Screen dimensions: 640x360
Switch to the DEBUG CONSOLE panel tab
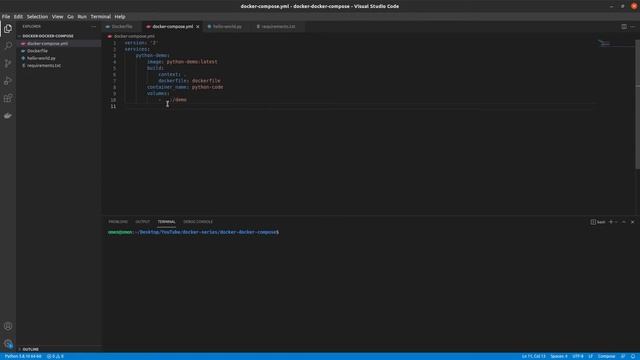point(198,222)
